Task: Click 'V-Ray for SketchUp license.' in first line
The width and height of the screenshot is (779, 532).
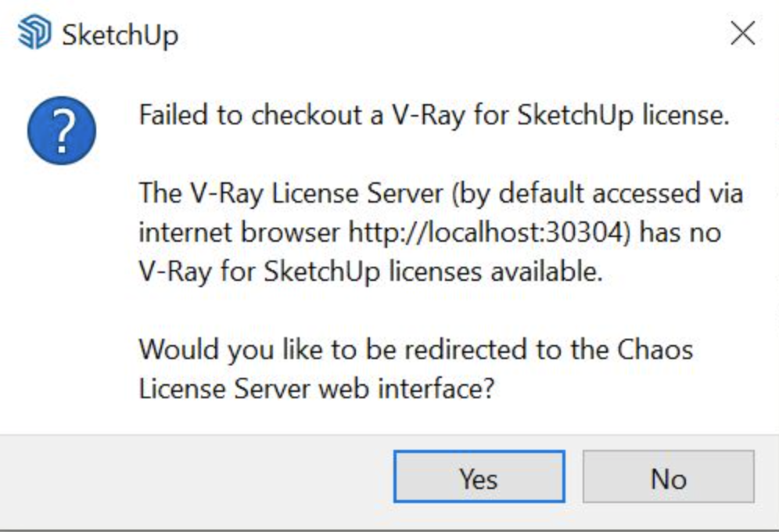Action: (x=561, y=116)
